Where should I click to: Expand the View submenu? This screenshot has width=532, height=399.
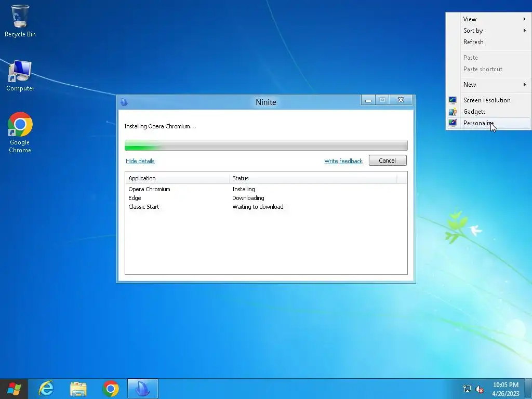pos(488,19)
